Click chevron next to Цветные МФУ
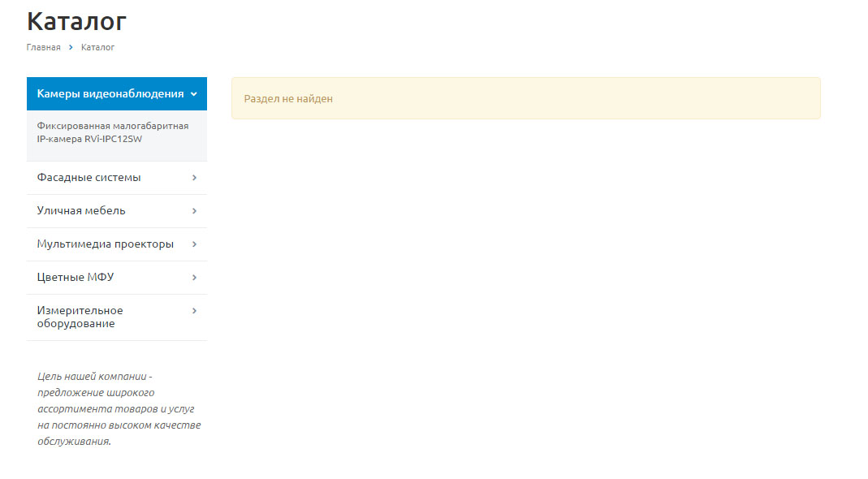The image size is (868, 479). coord(194,278)
